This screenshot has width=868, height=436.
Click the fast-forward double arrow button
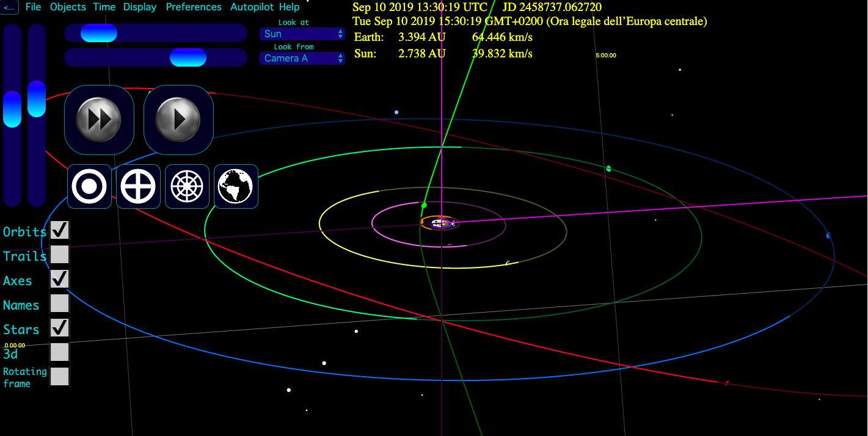[x=99, y=120]
